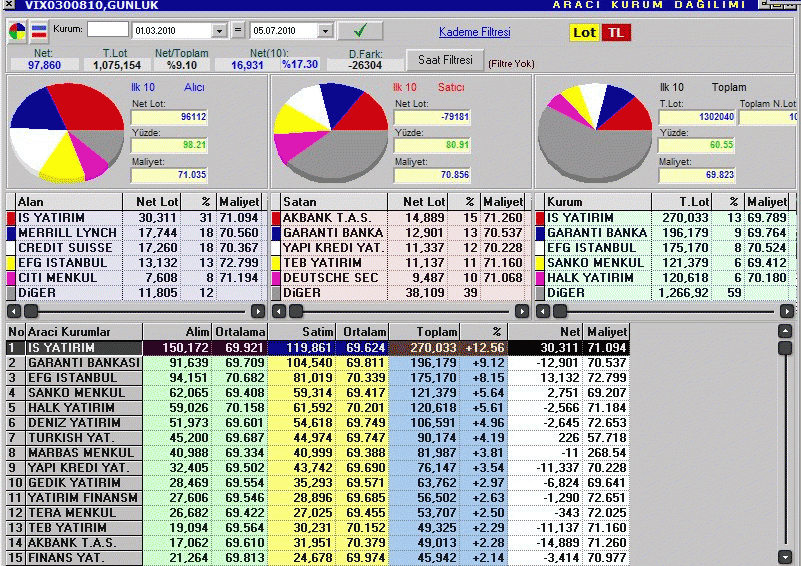The height and width of the screenshot is (566, 801).
Task: Select the TERA MENKUL row
Action: tap(318, 513)
